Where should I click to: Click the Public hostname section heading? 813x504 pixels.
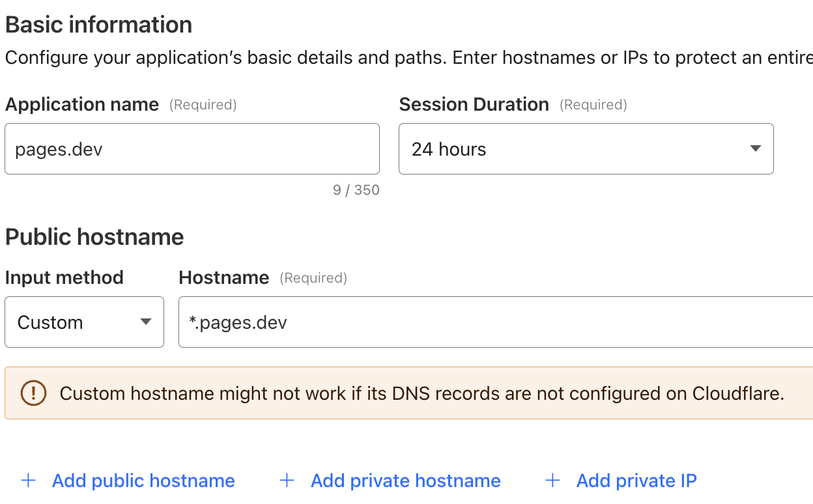point(94,237)
